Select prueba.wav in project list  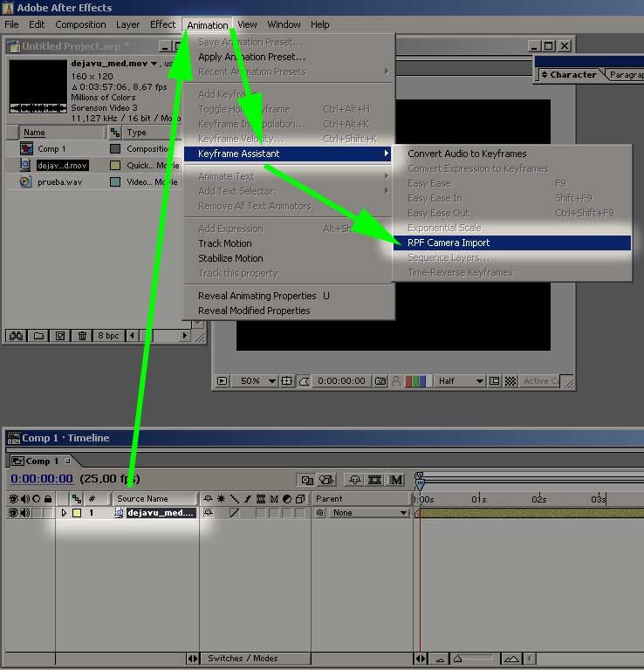click(59, 182)
